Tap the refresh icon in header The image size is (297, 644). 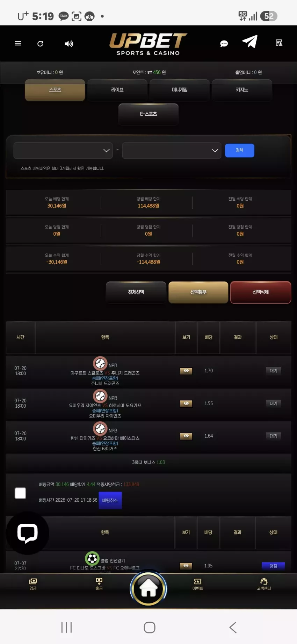click(40, 43)
